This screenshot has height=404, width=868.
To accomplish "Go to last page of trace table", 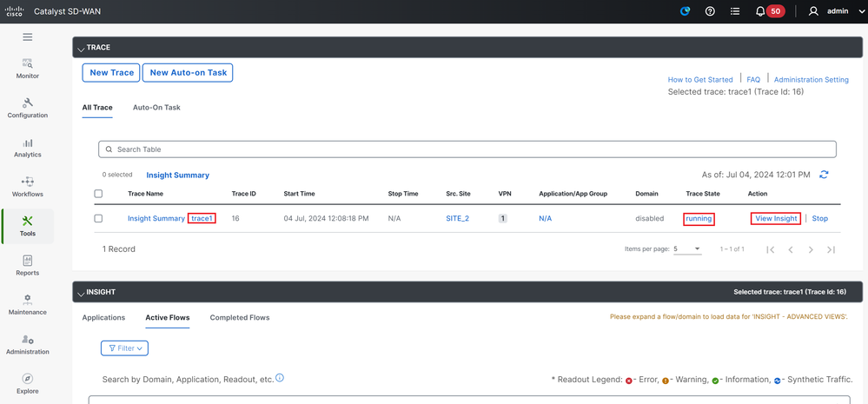I will pos(831,249).
